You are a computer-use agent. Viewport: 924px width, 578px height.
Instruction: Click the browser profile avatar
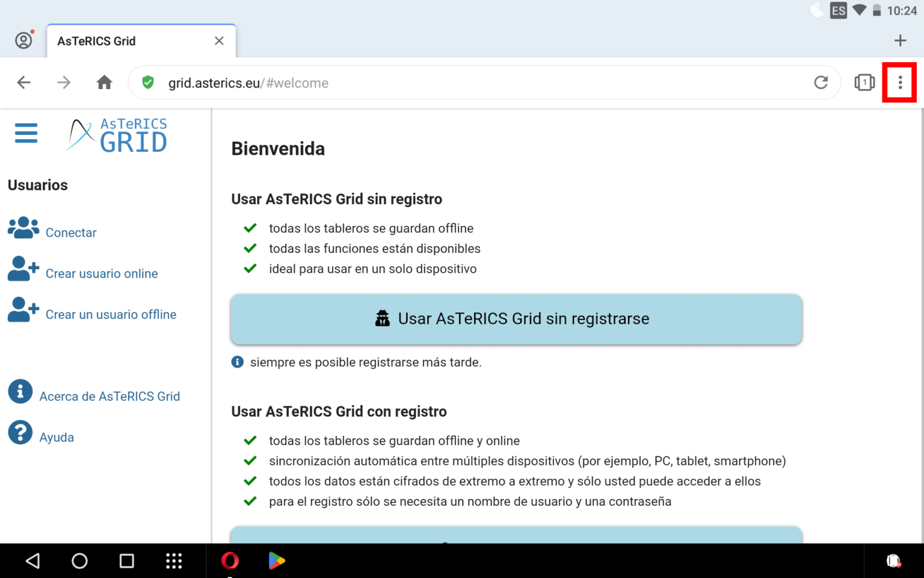coord(23,40)
